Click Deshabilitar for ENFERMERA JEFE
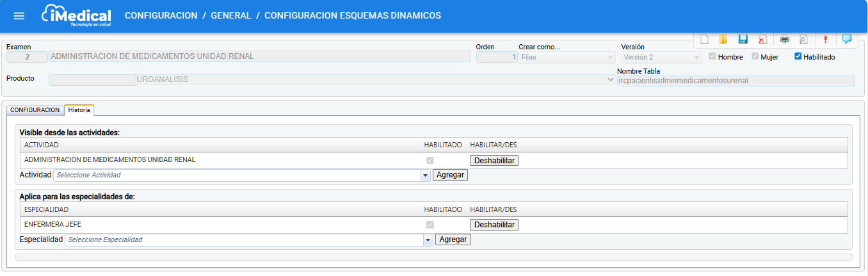 point(494,225)
